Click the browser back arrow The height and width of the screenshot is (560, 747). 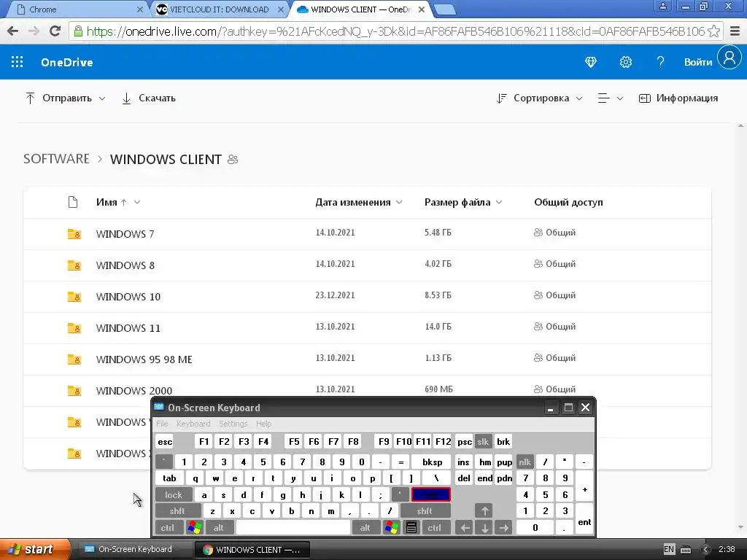point(13,31)
